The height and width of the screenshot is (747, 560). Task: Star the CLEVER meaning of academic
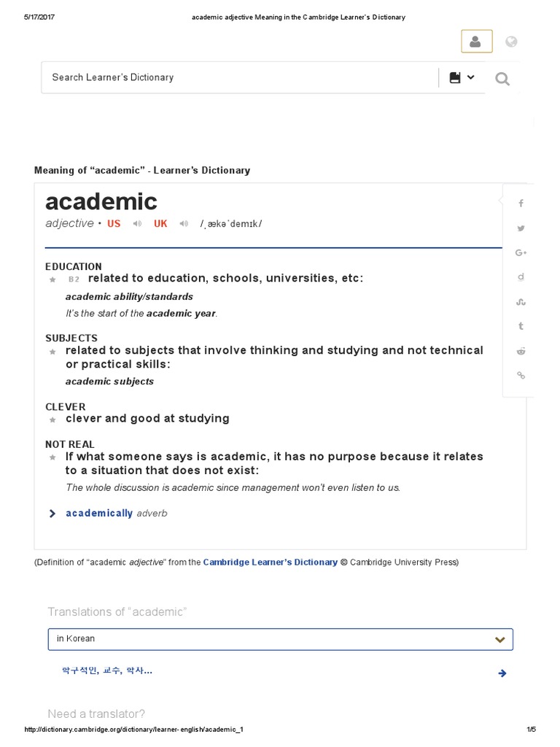point(52,419)
